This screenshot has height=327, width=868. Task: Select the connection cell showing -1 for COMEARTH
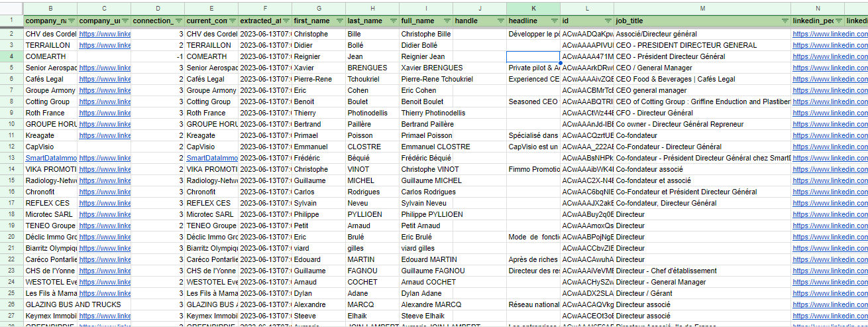pyautogui.click(x=158, y=56)
